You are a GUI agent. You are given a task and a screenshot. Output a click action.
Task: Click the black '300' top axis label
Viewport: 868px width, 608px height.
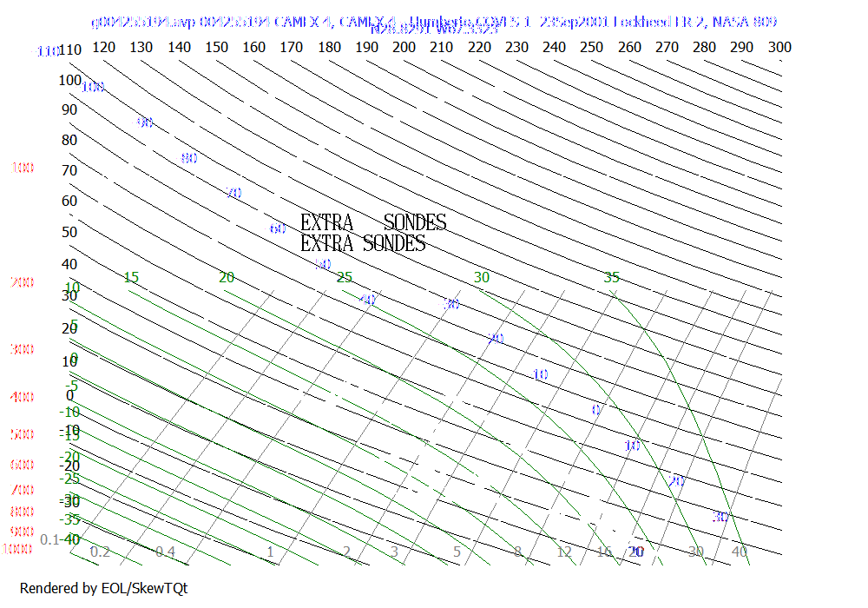[779, 47]
